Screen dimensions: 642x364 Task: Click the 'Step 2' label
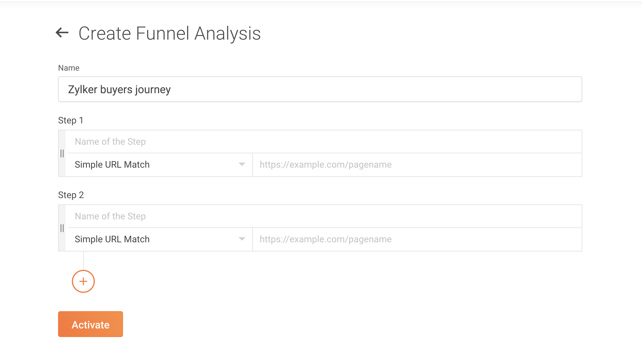coord(71,195)
